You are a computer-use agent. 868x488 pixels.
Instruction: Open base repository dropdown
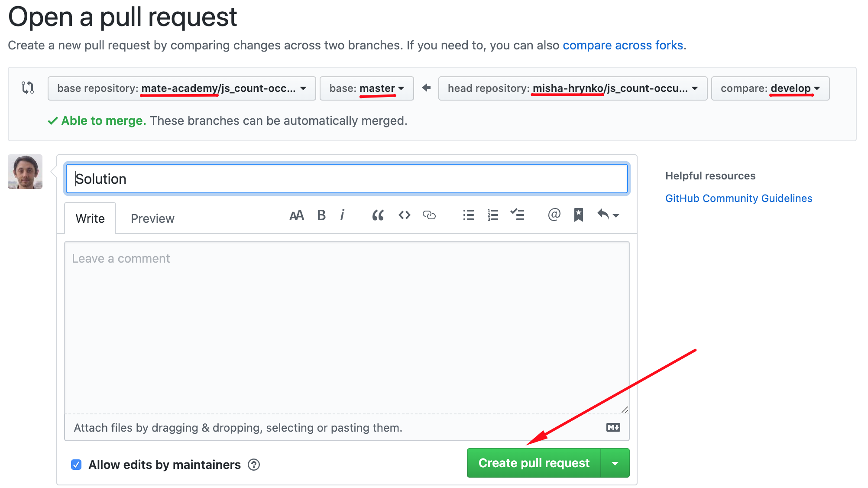[x=181, y=88]
